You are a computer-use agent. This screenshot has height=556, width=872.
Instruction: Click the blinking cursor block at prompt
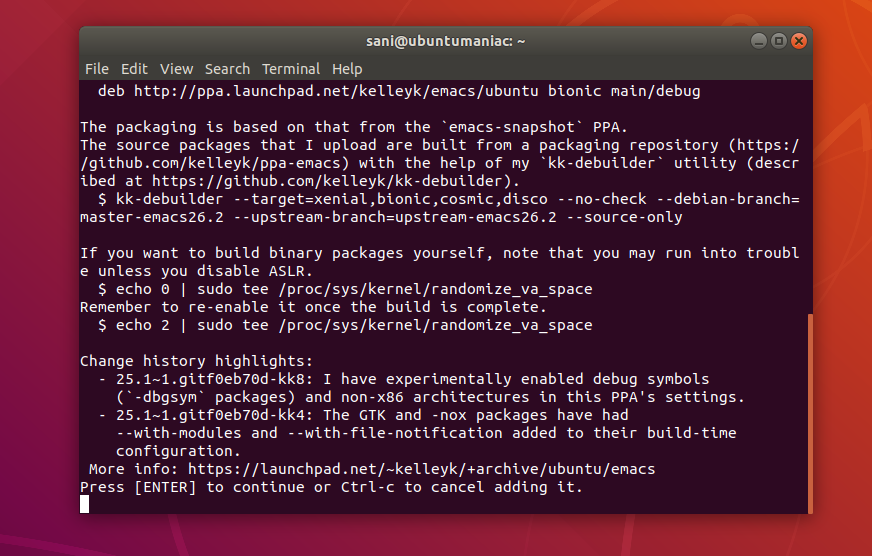click(85, 504)
